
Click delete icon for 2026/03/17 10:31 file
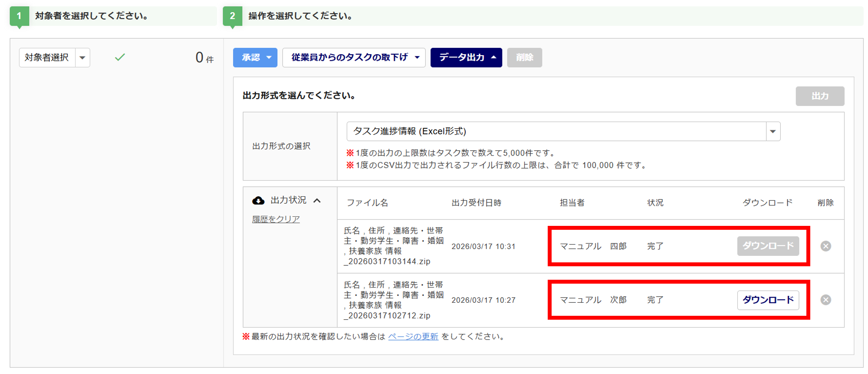click(x=825, y=246)
